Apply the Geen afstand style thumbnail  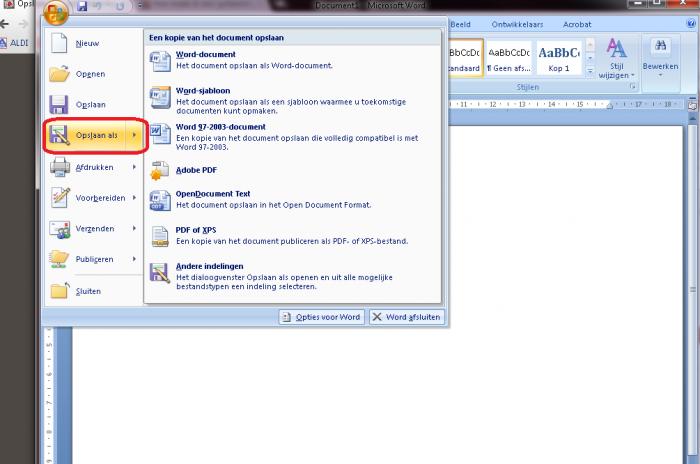tap(509, 58)
